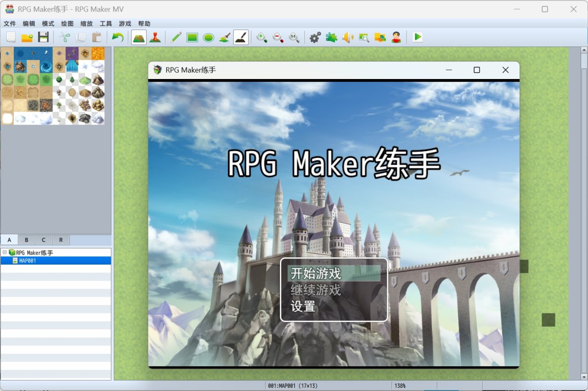Save the project using the floppy icon
This screenshot has height=391, width=588.
click(43, 37)
